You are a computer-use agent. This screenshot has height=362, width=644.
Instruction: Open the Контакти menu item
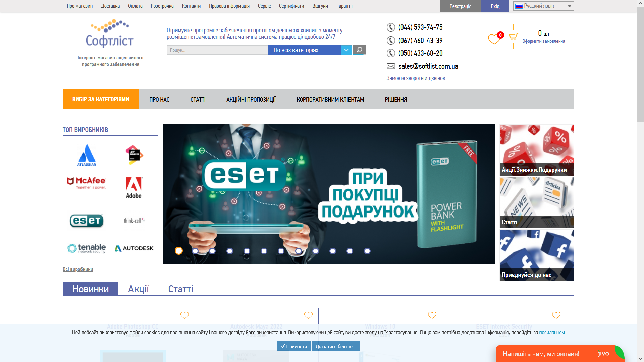pos(191,6)
